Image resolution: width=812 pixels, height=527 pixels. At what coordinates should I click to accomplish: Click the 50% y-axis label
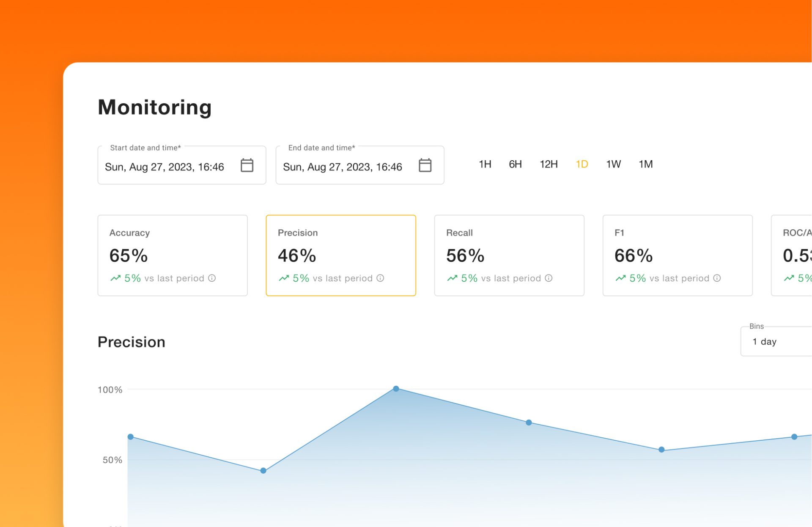tap(112, 460)
